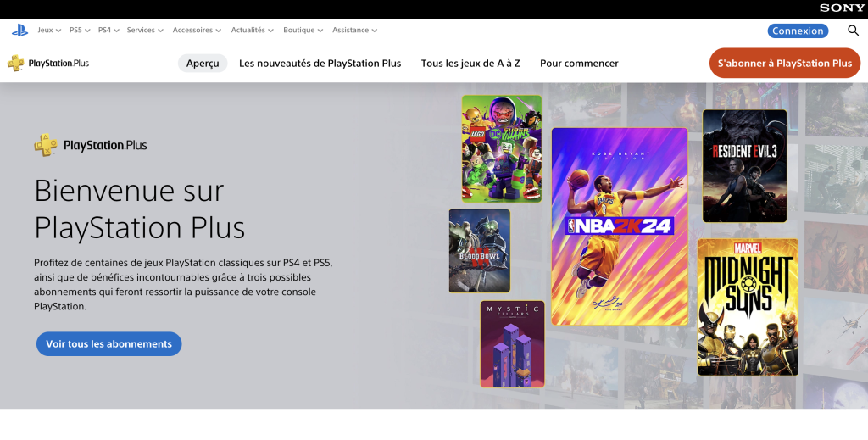
Task: Select the Aperçu tab
Action: pyautogui.click(x=203, y=63)
